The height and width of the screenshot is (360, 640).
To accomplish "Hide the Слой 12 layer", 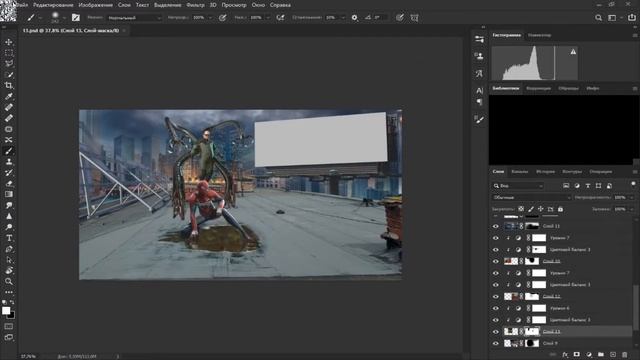I will coord(496,296).
